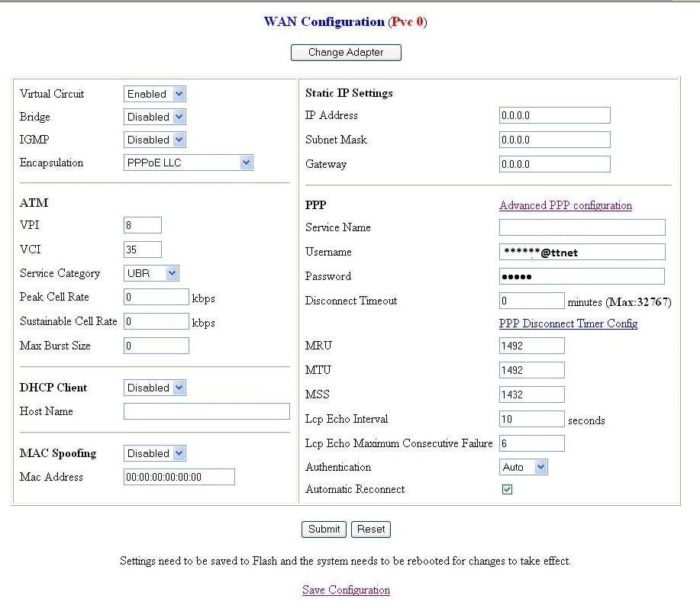
Task: Open the Bridge status dropdown
Action: [153, 116]
